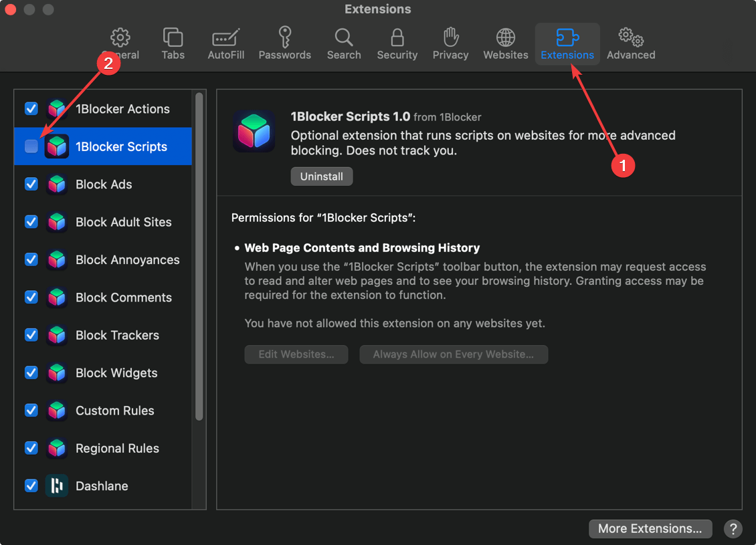Image resolution: width=756 pixels, height=545 pixels.
Task: Select the Block Ads row text
Action: (x=104, y=184)
